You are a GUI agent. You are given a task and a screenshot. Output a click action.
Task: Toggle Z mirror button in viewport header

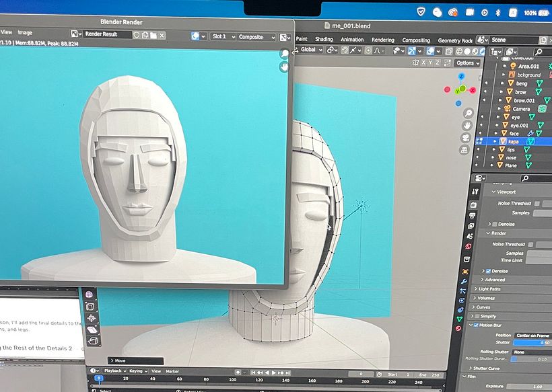(x=438, y=63)
